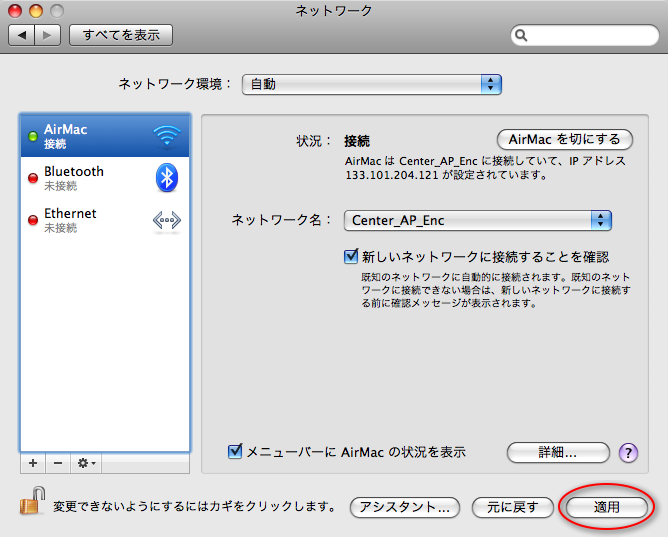Click the Ethernet arrows icon
The image size is (668, 537).
click(x=167, y=220)
